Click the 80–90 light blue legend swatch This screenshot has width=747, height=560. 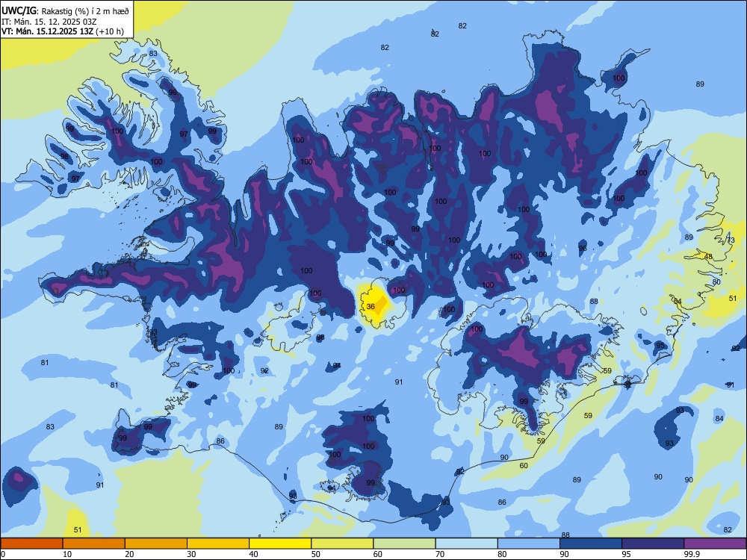pyautogui.click(x=529, y=544)
